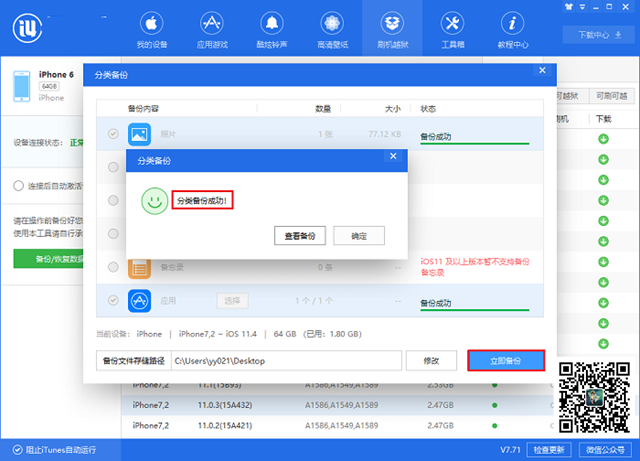The image size is (640, 461).
Task: Open the 下载中心 download center
Action: [x=599, y=35]
